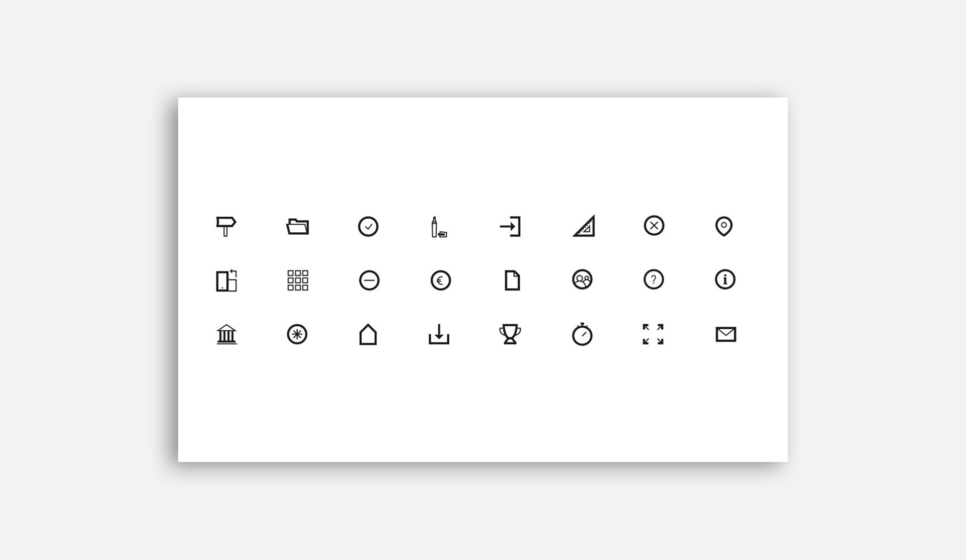Click the device rotate icon
This screenshot has width=966, height=560.
coord(226,281)
